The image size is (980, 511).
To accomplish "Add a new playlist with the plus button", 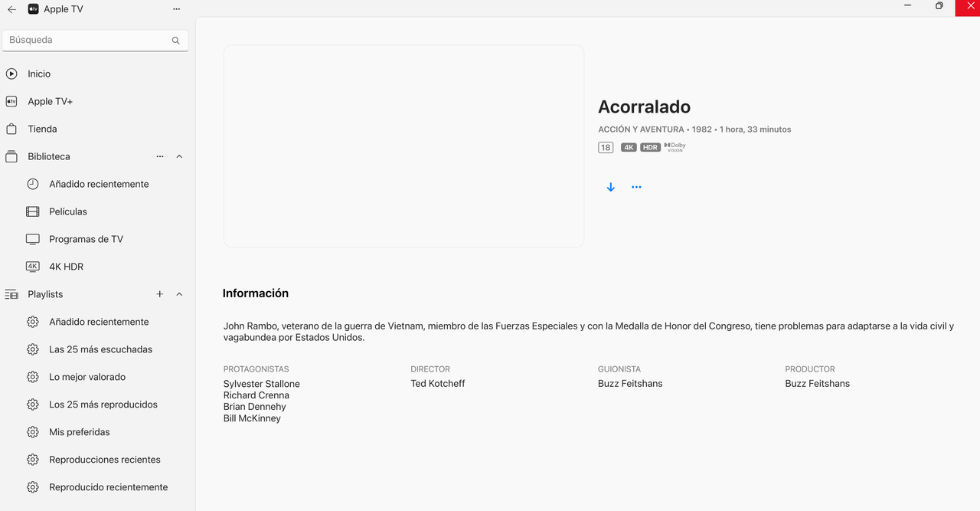I will tap(160, 294).
